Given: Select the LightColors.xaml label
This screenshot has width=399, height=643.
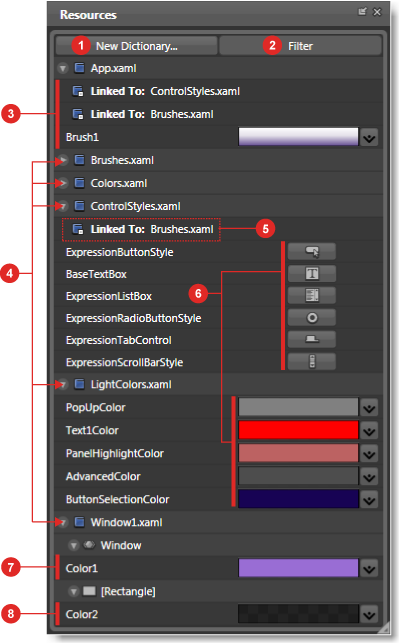Looking at the screenshot, I should click(131, 385).
